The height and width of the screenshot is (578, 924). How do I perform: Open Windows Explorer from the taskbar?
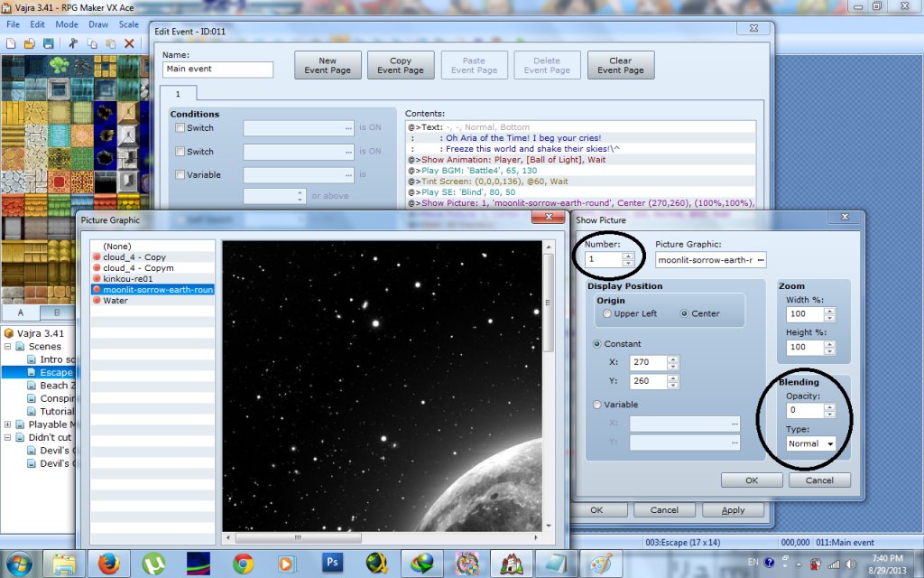(64, 564)
